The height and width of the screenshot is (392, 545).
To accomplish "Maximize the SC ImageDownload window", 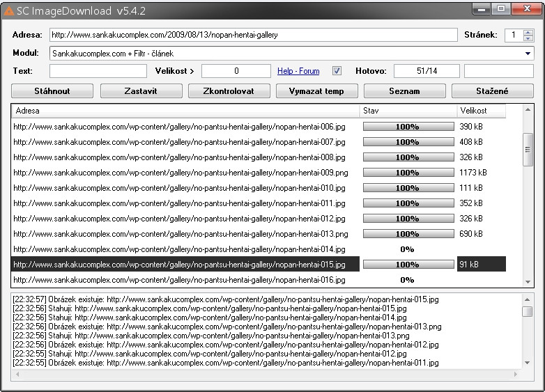I will [501, 9].
